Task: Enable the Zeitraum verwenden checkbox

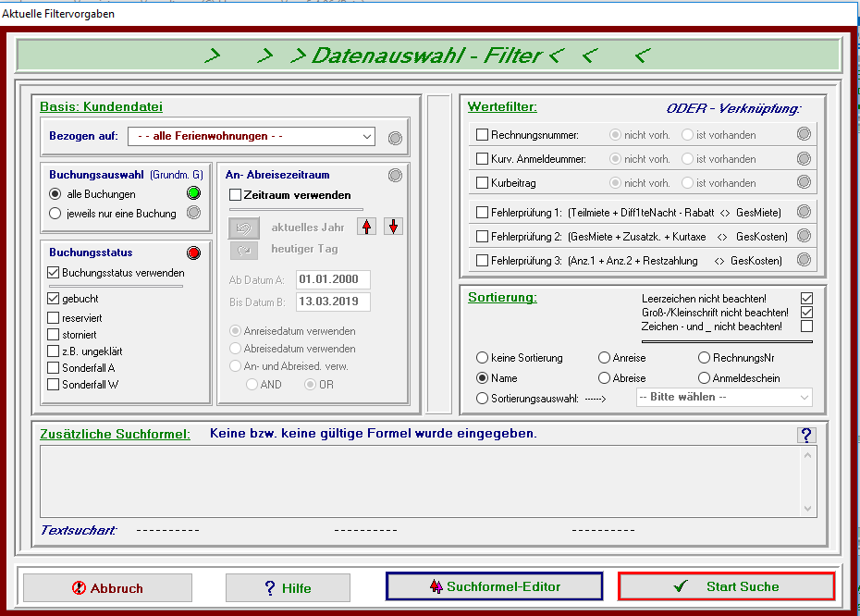Action: 236,195
